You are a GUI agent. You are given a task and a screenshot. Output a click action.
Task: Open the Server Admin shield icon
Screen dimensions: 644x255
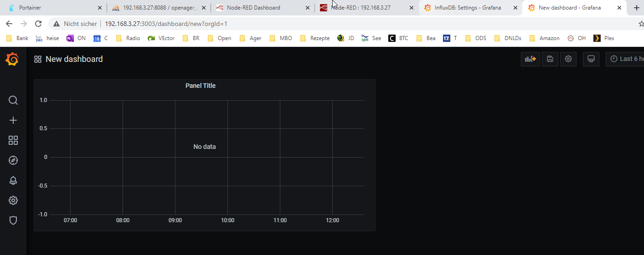pyautogui.click(x=13, y=220)
